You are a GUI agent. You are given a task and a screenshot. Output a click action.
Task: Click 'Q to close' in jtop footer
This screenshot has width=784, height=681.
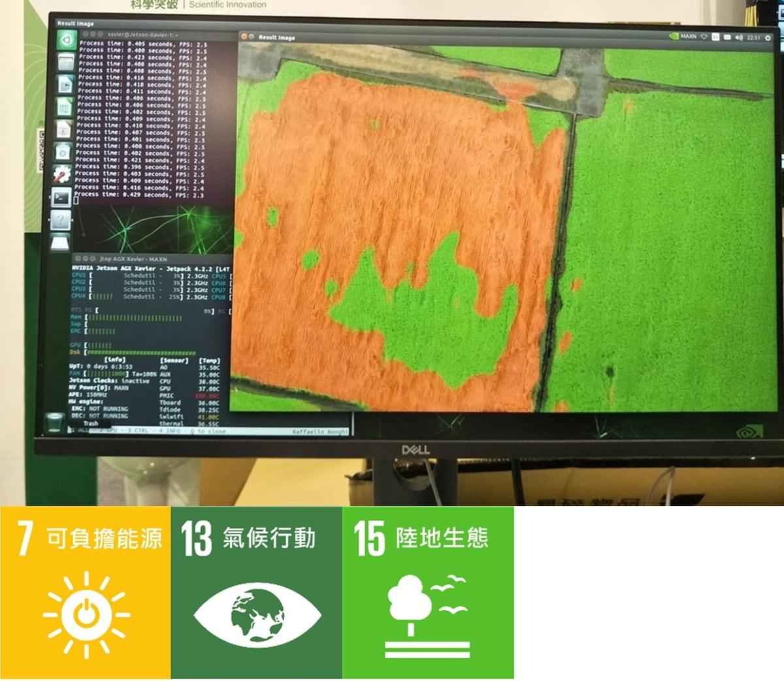tap(208, 432)
